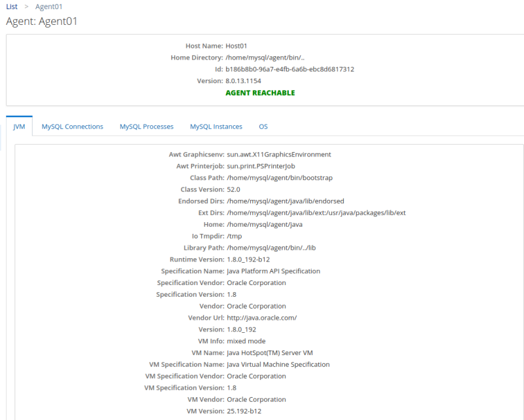The height and width of the screenshot is (420, 524).
Task: Select the Class Path value /home/mysql/agent/bin/bootstrap
Action: point(280,178)
